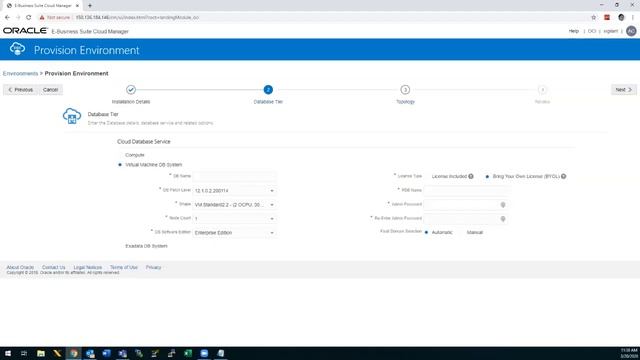The width and height of the screenshot is (640, 360).
Task: Open Privacy footer link
Action: pos(153,267)
